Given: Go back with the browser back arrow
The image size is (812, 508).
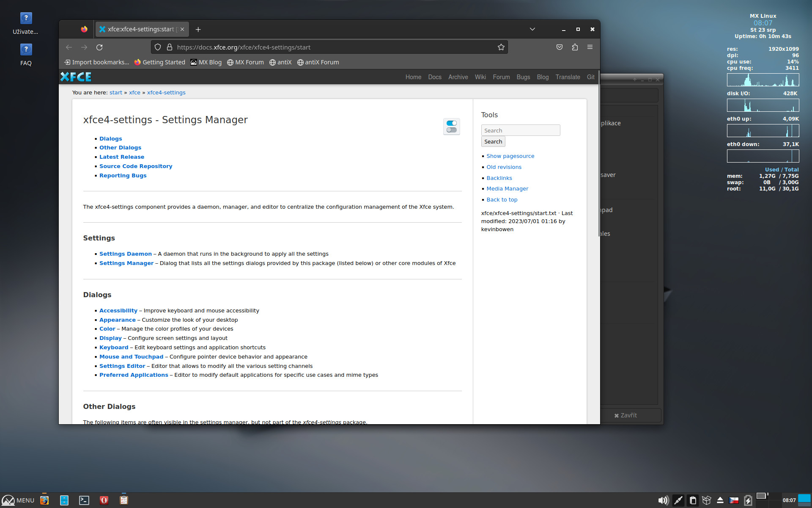Looking at the screenshot, I should [x=69, y=47].
